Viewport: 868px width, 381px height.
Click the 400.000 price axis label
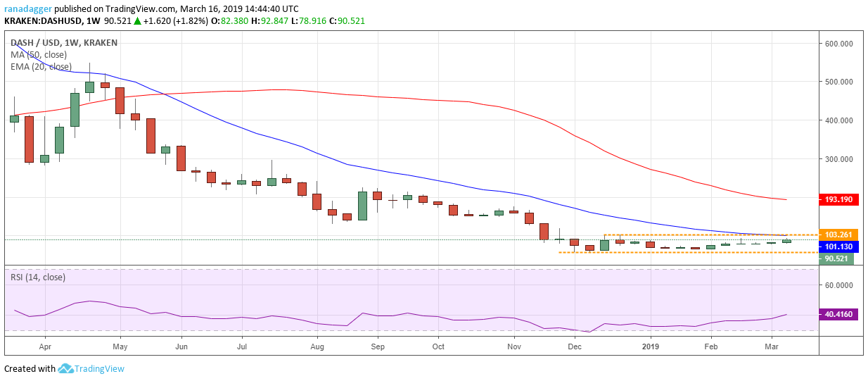click(x=840, y=120)
